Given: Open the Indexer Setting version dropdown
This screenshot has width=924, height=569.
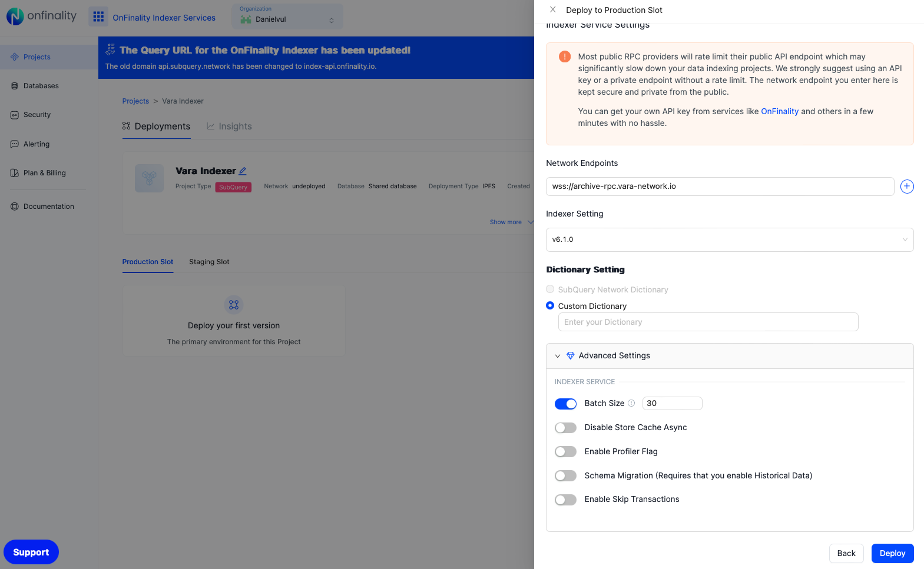Looking at the screenshot, I should pyautogui.click(x=729, y=239).
